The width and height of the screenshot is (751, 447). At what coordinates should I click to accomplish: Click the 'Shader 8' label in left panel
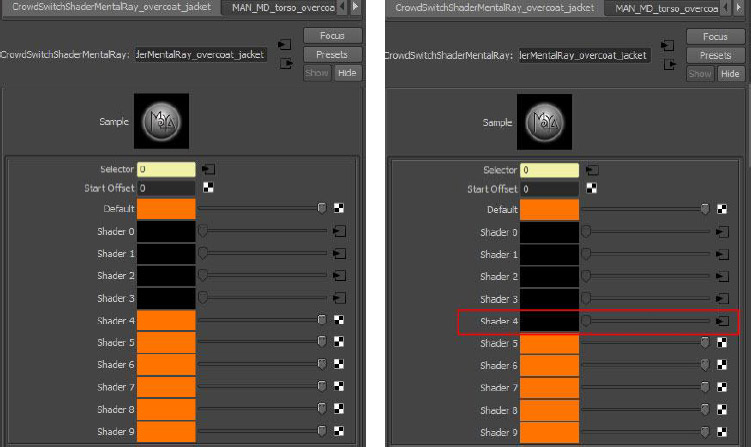click(x=115, y=409)
